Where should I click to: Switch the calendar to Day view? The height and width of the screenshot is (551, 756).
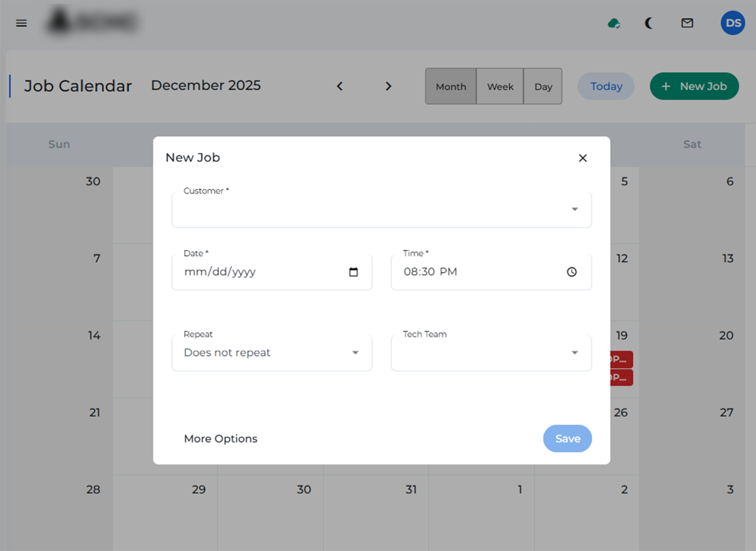543,86
